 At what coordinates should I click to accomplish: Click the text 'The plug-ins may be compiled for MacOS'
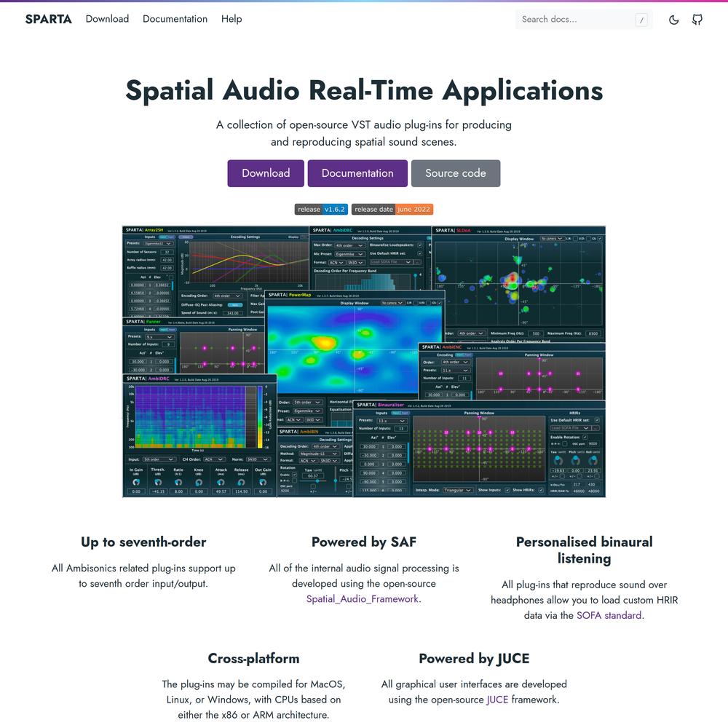(253, 684)
